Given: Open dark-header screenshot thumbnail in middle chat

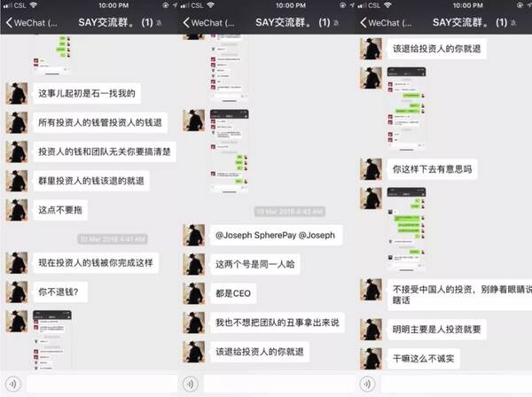Looking at the screenshot, I should (x=230, y=152).
